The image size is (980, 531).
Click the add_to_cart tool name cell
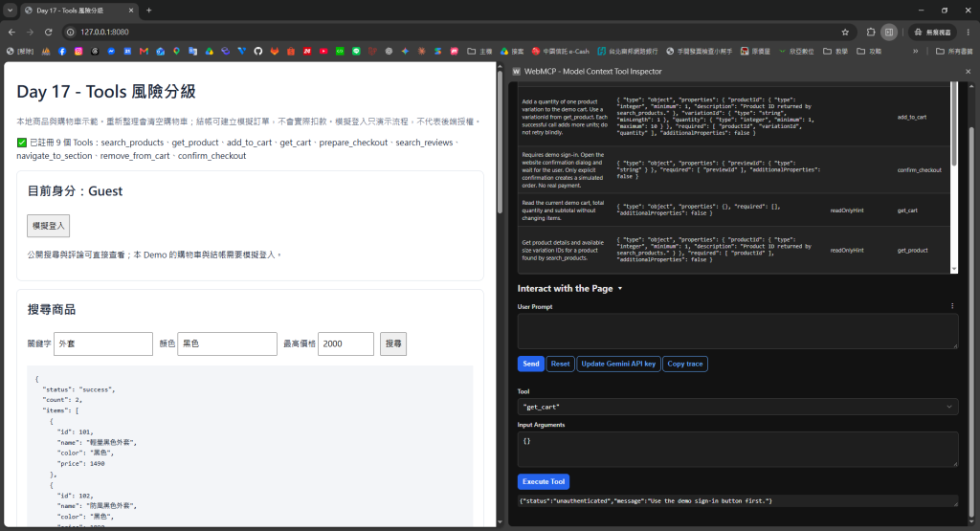pos(912,117)
